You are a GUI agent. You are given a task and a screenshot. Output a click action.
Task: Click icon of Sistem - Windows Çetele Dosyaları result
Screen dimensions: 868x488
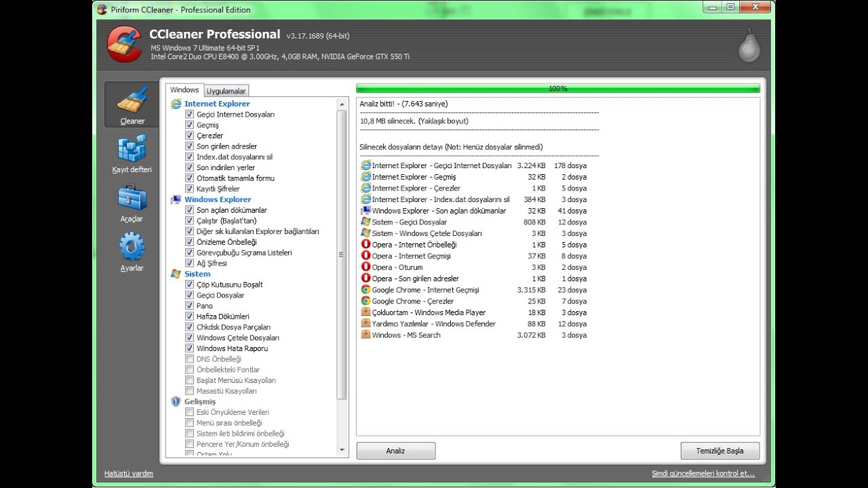point(366,233)
